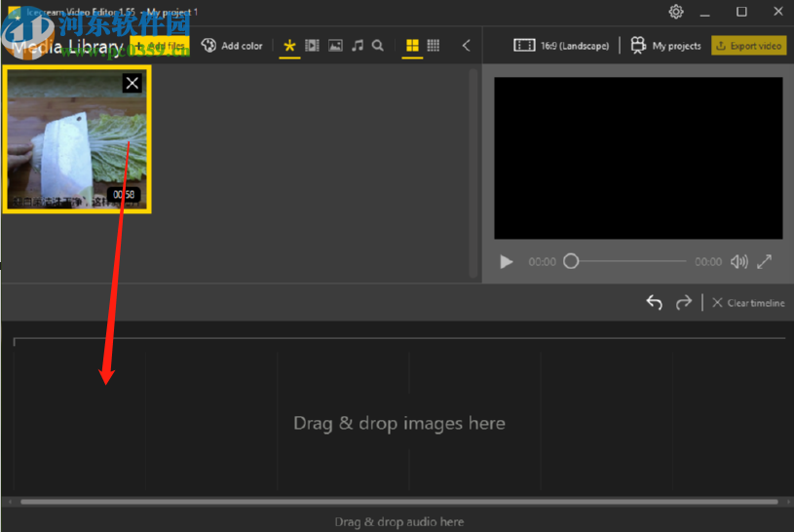Viewport: 794px width, 532px height.
Task: Show all media with the star filter
Action: click(x=289, y=46)
